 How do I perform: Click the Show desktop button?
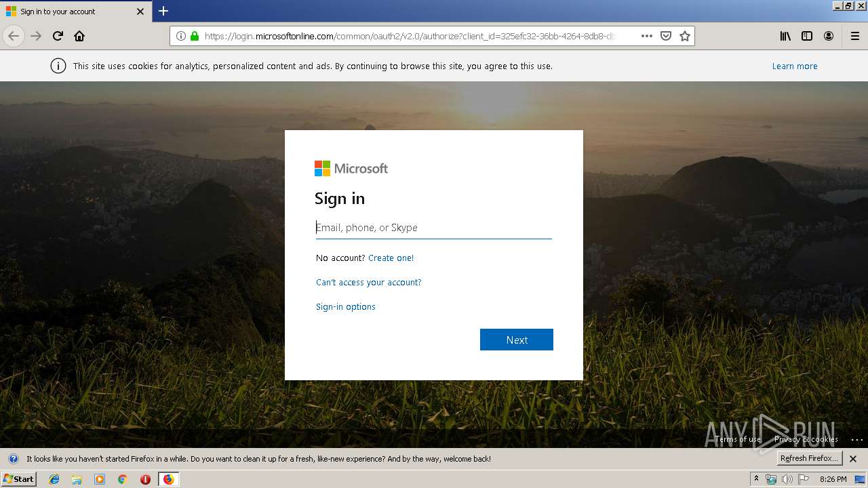[860, 479]
